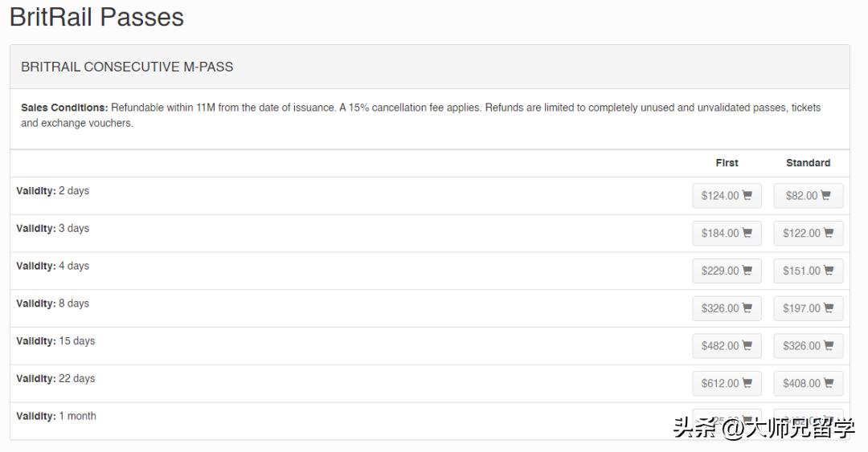The height and width of the screenshot is (452, 868).
Task: Click cart icon for $124.00 First 2-day pass
Action: coord(747,195)
